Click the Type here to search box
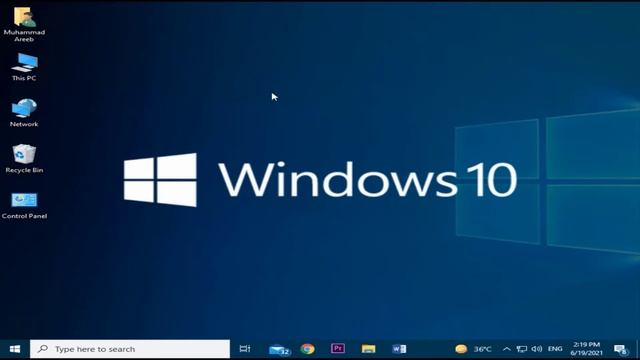The height and width of the screenshot is (360, 640). coord(130,349)
